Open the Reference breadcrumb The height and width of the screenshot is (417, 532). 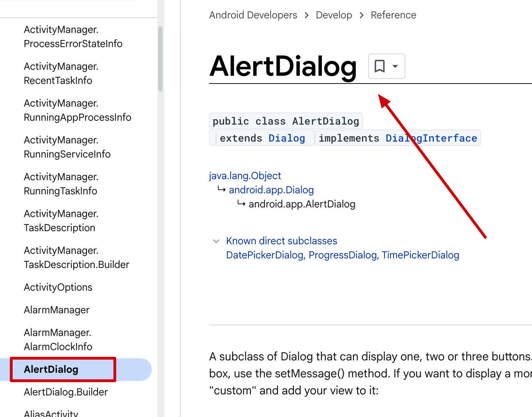coord(393,15)
